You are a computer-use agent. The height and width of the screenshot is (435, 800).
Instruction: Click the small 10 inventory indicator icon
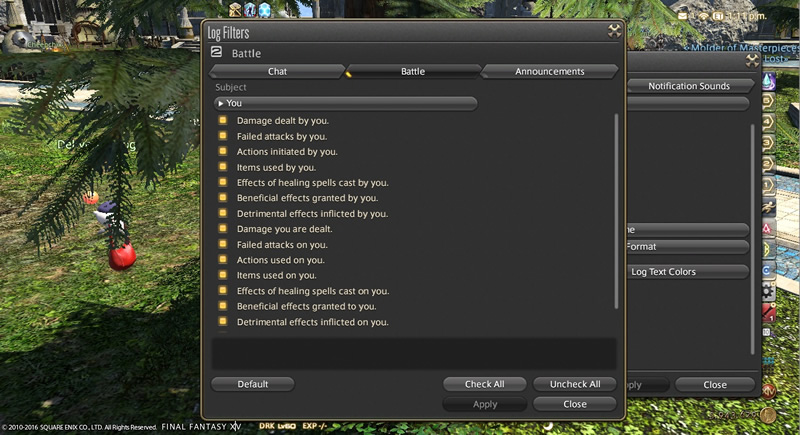click(x=766, y=332)
